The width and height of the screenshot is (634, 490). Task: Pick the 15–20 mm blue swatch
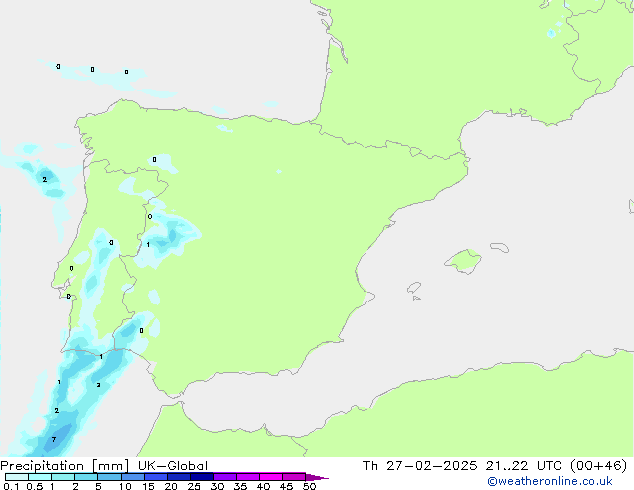pos(155,477)
